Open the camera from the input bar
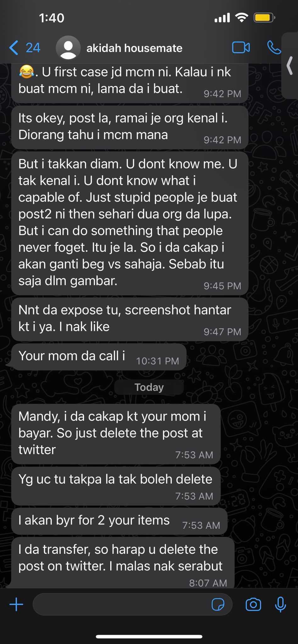The height and width of the screenshot is (644, 298). 253,604
